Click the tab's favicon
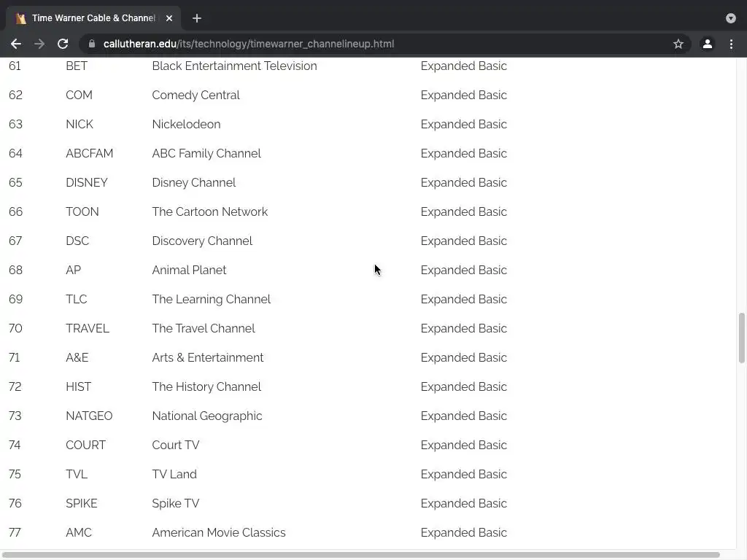 20,18
